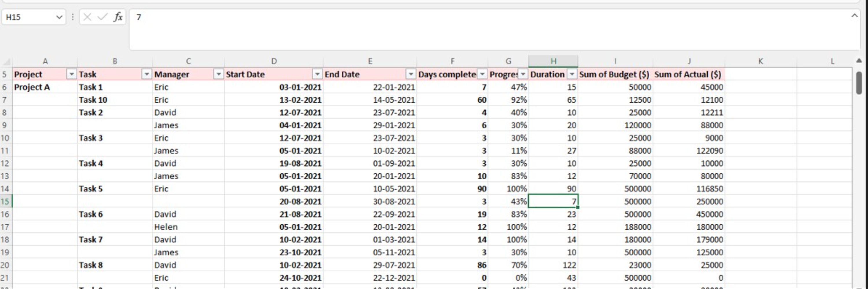The width and height of the screenshot is (868, 289).
Task: Click the actual cell '450000'
Action: point(689,214)
